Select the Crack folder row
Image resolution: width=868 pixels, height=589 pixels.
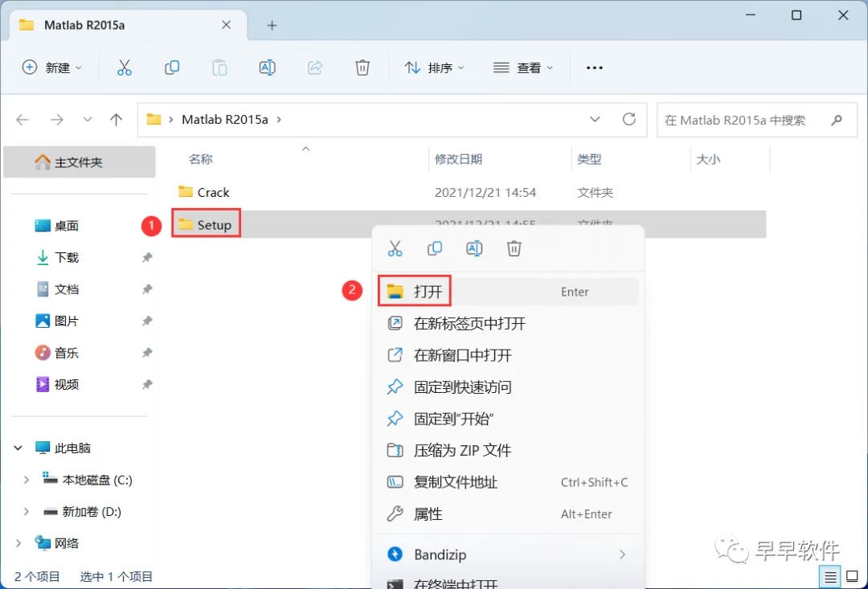pyautogui.click(x=469, y=192)
